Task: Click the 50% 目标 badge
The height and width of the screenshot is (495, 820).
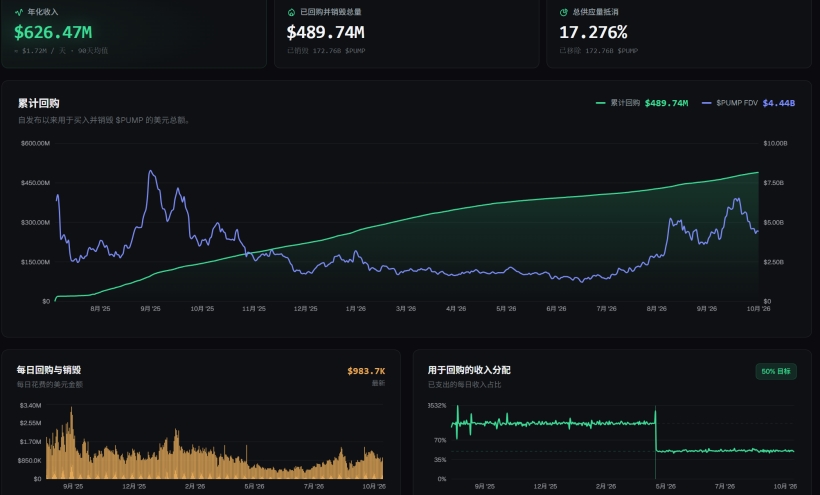Action: pos(776,372)
